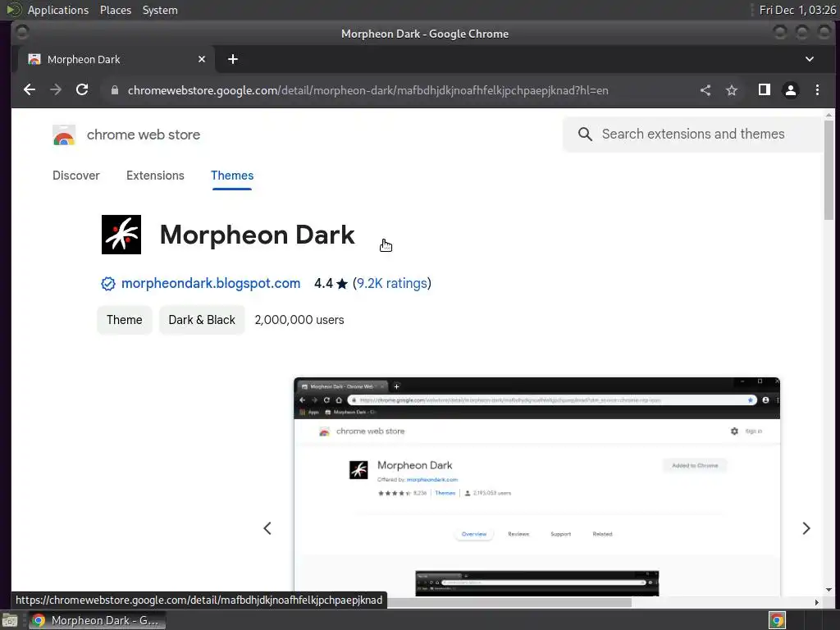Click the Morpheon Dark page heading

(x=257, y=235)
